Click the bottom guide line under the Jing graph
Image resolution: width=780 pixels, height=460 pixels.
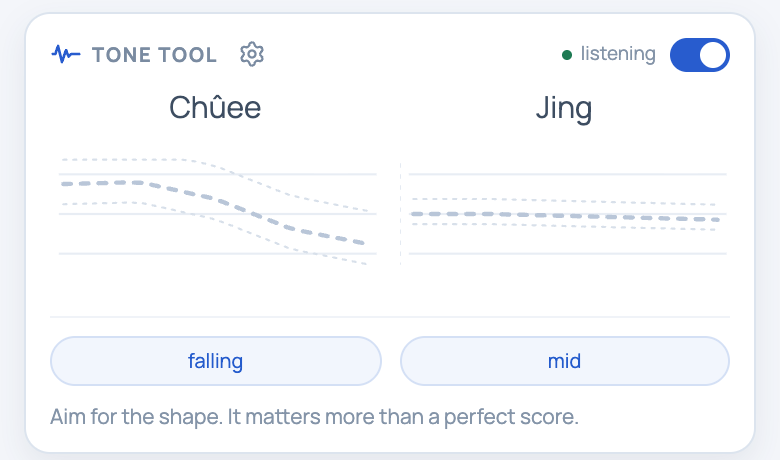tap(568, 254)
